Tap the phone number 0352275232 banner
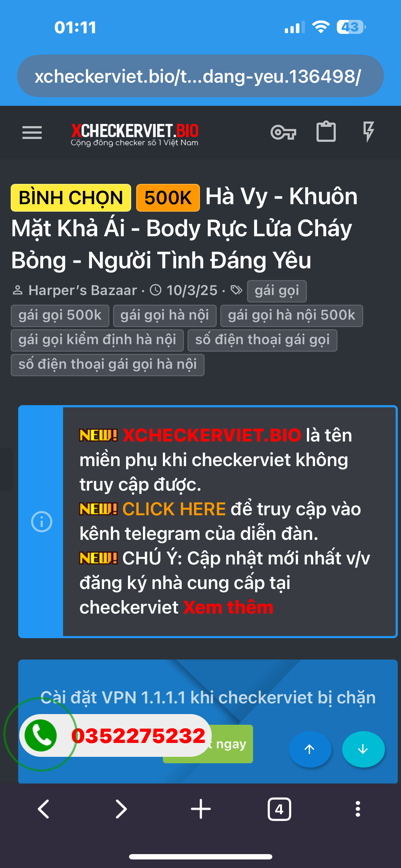This screenshot has height=868, width=401. pos(138,735)
